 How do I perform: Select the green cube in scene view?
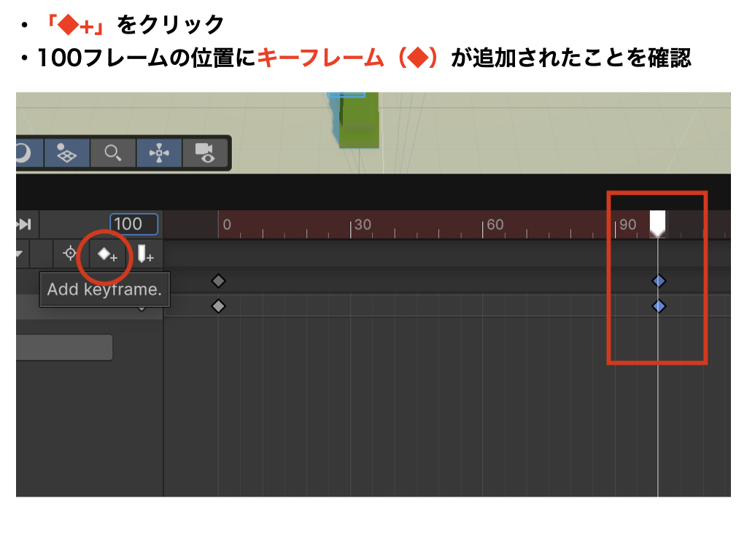pyautogui.click(x=360, y=124)
